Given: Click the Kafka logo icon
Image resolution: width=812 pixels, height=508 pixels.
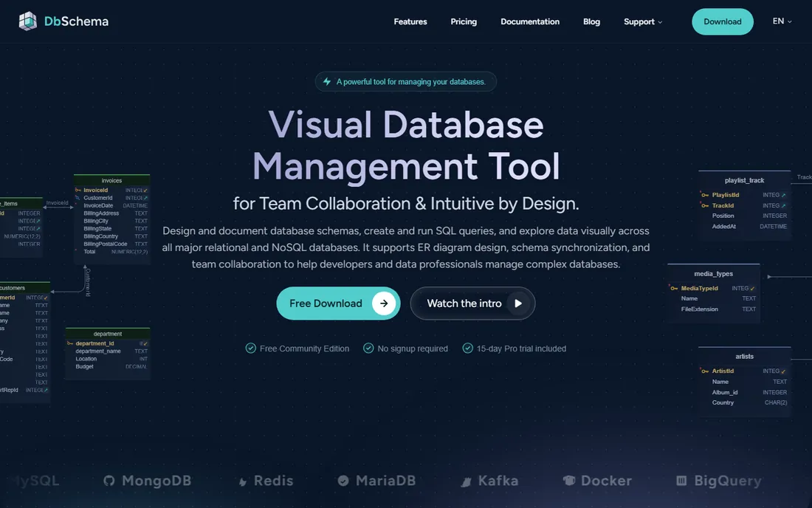Looking at the screenshot, I should [466, 481].
